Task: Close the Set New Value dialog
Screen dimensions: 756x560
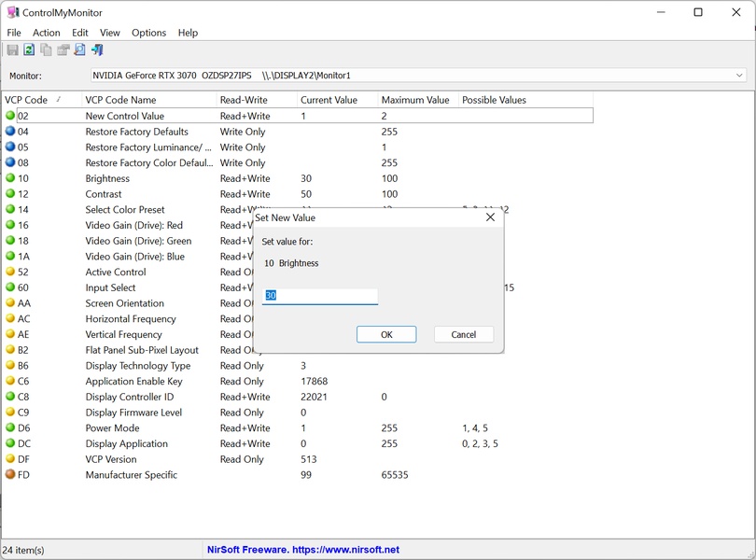Action: tap(490, 217)
